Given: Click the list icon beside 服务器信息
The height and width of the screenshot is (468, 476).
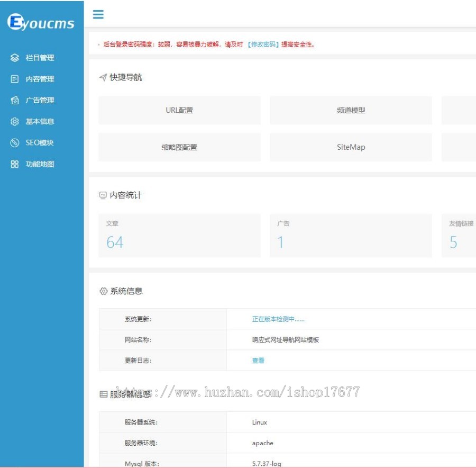Looking at the screenshot, I should [x=104, y=394].
